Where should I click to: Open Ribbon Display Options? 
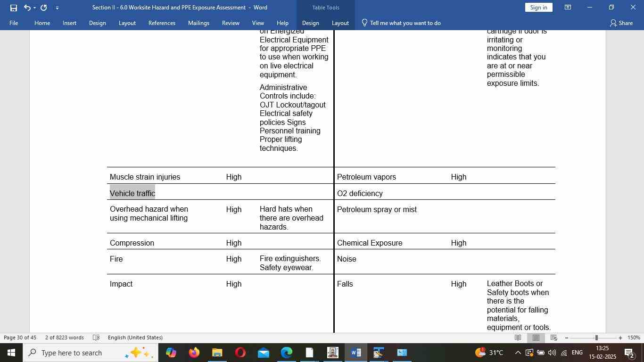coord(568,8)
